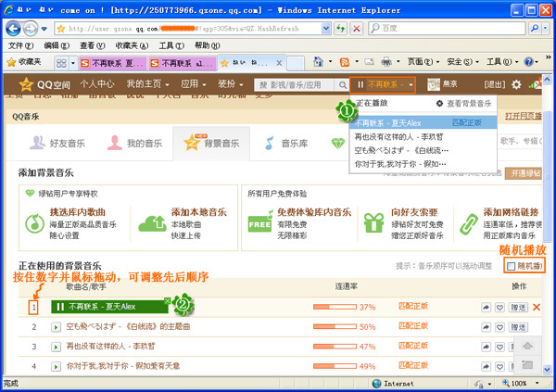Screen dimensions: 556x392
Task: Click the 挑选库内歌曲 green music note icon
Action: [x=35, y=223]
